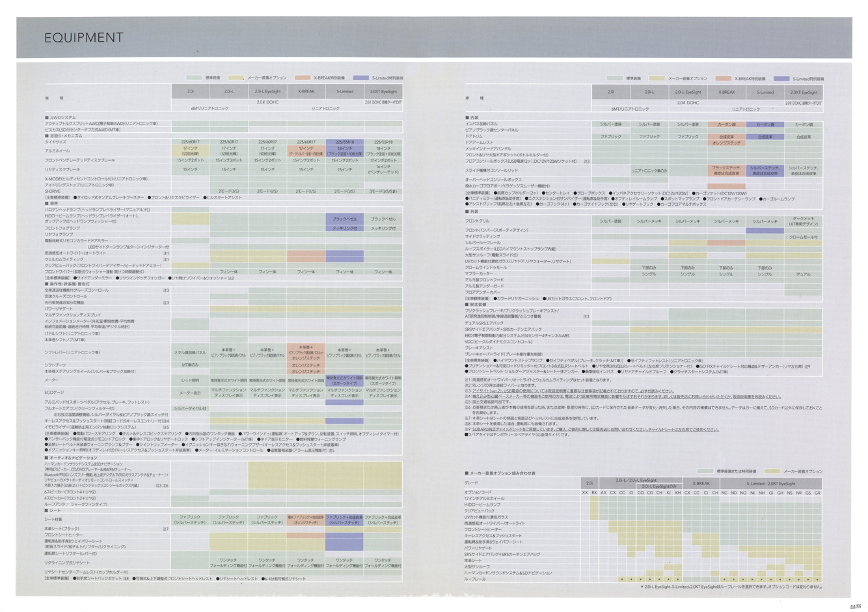Select the ドアトリム row label
This screenshot has width=868, height=612.
pyautogui.click(x=474, y=136)
